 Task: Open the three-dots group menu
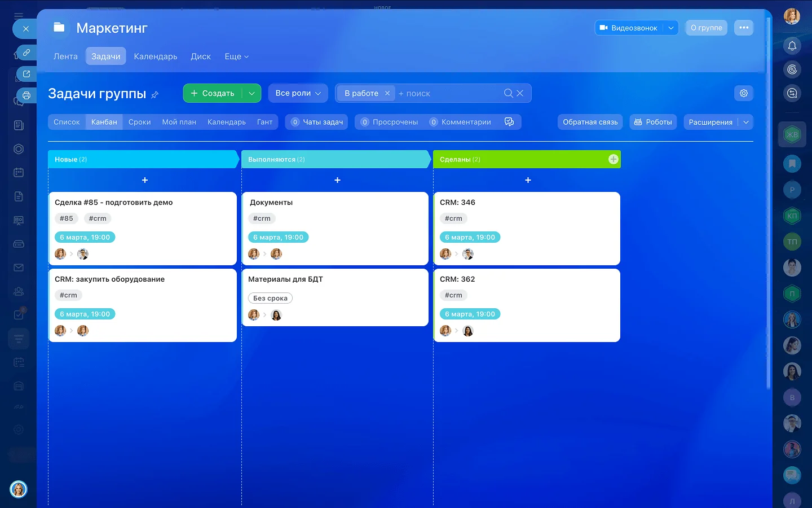(744, 28)
